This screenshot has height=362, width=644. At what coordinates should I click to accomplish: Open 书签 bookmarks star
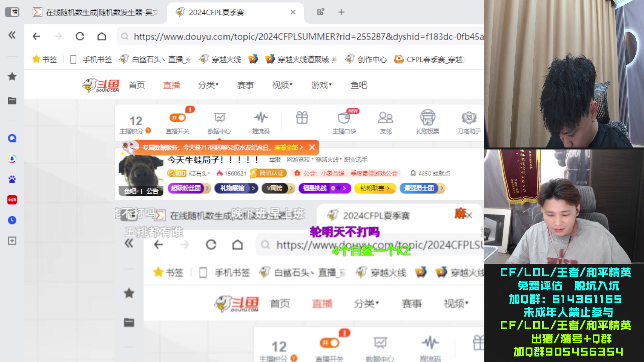(44, 59)
